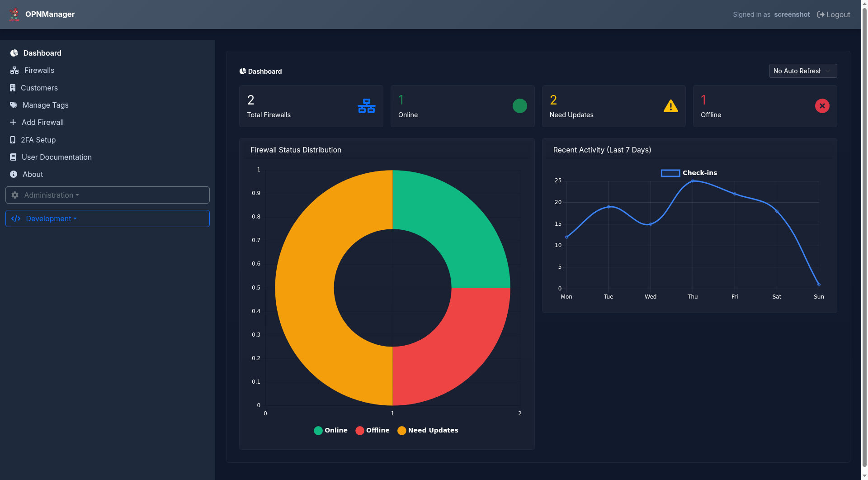Click the red Offline X icon

[x=822, y=106]
